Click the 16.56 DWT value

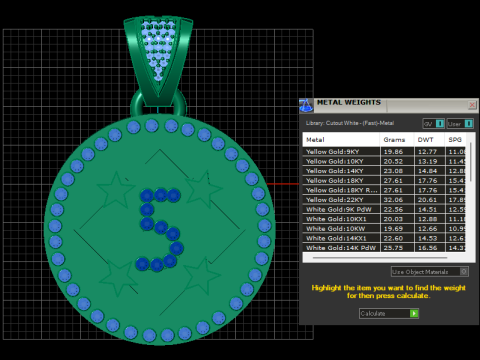427,248
